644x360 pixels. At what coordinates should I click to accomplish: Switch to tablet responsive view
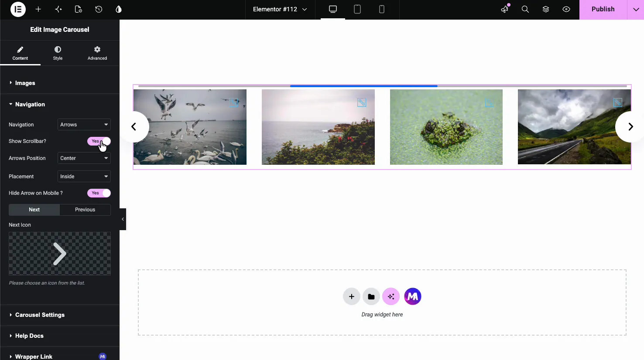click(357, 9)
